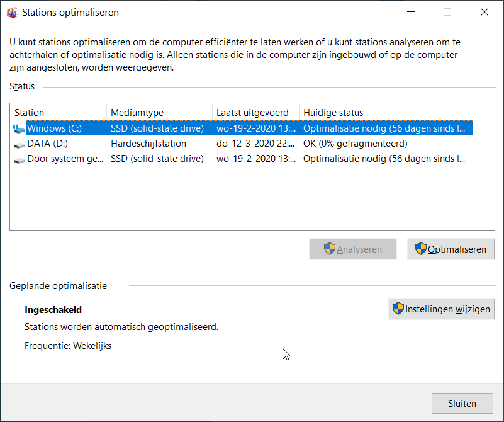The image size is (504, 422).
Task: Select the DATA (D:) drive row
Action: point(243,144)
